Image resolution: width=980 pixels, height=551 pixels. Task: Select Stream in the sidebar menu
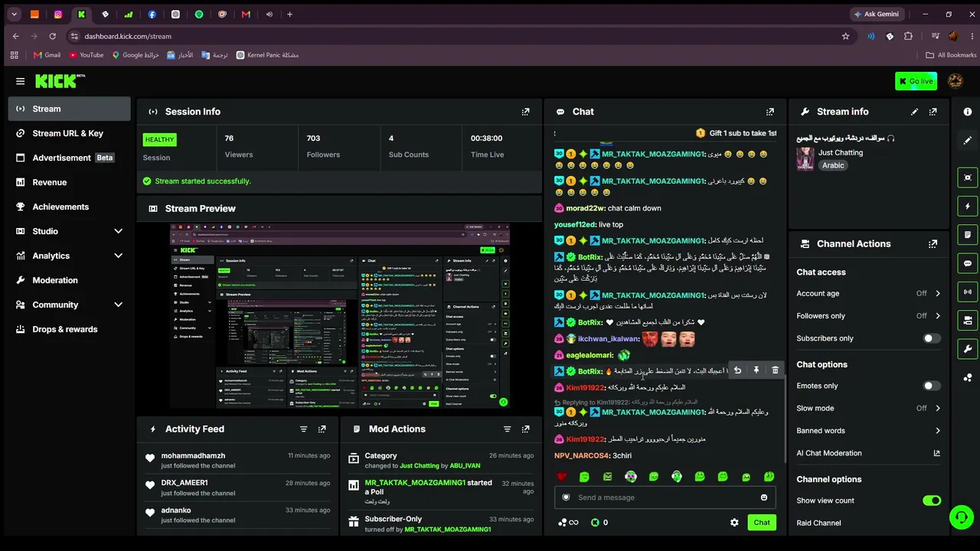70,109
